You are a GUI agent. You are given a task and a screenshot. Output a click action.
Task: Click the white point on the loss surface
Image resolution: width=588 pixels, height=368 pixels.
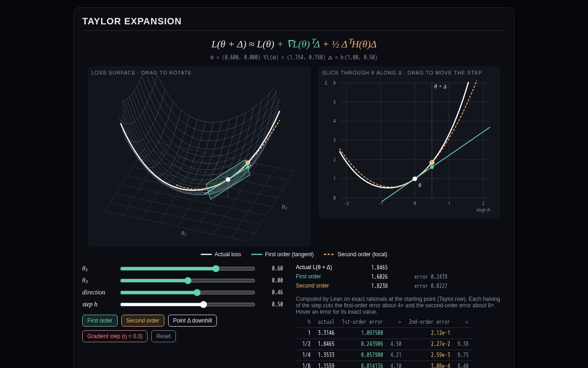228,179
